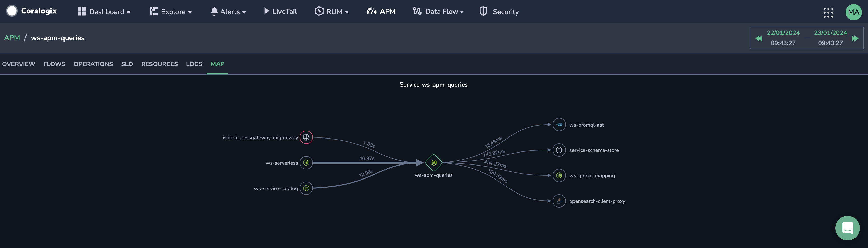
Task: Switch to the LOGS tab
Action: tap(194, 64)
